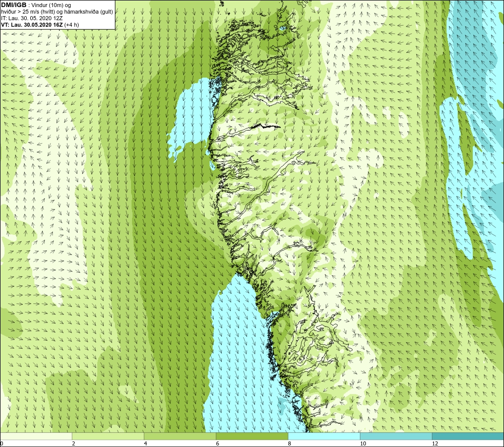
Task: Click the 'DMI/IGB : Vindur (10m) og' title line
Action: click(36, 5)
